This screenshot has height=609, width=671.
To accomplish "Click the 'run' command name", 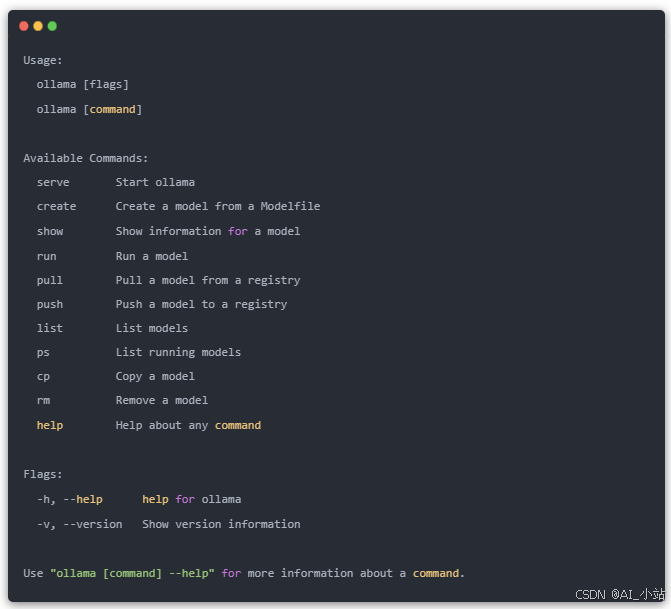I will pyautogui.click(x=46, y=257).
